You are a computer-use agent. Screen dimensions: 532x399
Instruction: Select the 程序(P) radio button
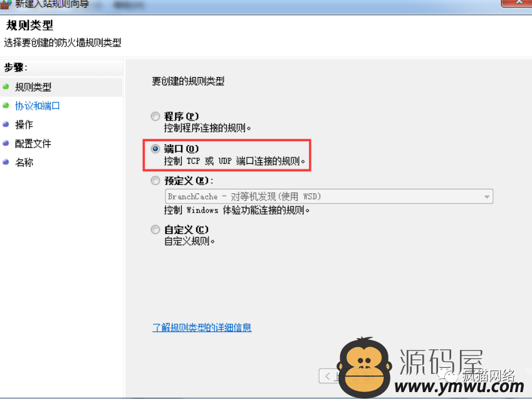[155, 117]
